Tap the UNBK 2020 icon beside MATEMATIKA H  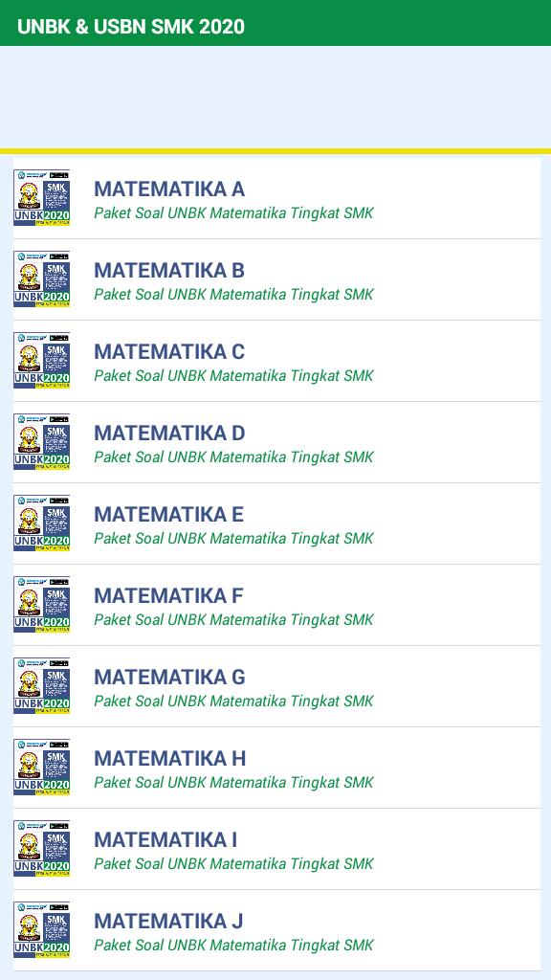pyautogui.click(x=41, y=767)
